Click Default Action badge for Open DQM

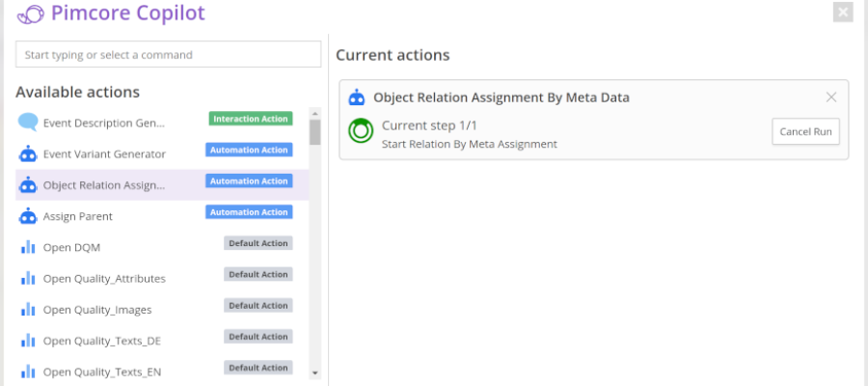258,243
